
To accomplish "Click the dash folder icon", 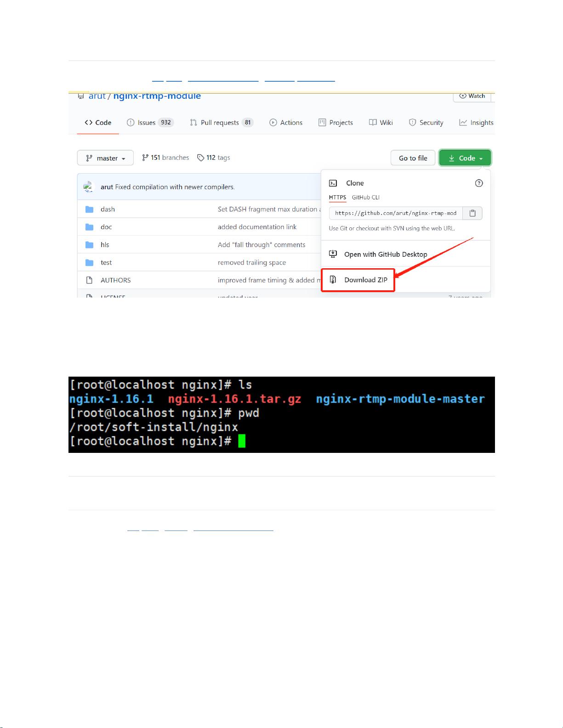I will click(89, 209).
